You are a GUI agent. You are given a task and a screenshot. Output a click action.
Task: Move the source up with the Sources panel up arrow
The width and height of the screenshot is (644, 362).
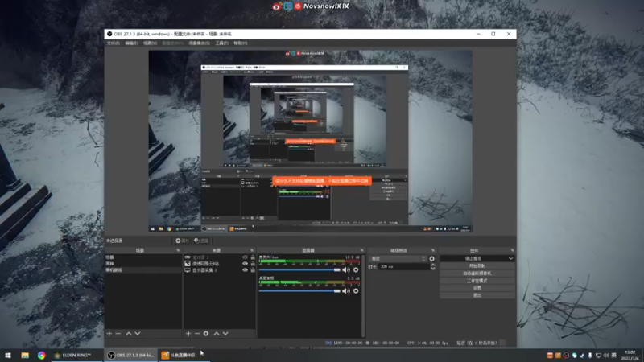217,334
